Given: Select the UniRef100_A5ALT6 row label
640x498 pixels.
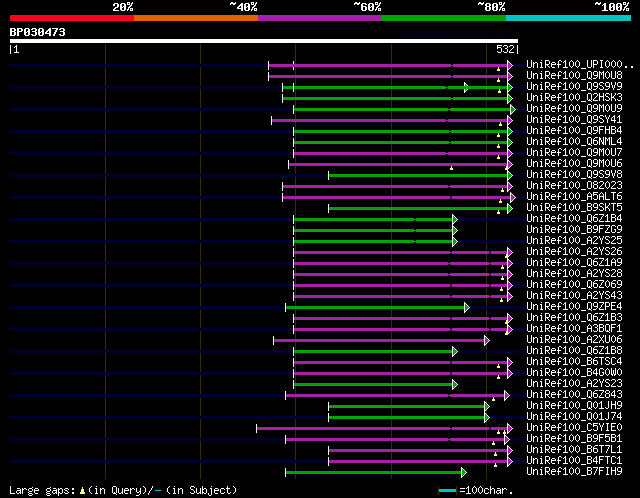Looking at the screenshot, I should click(x=574, y=197).
